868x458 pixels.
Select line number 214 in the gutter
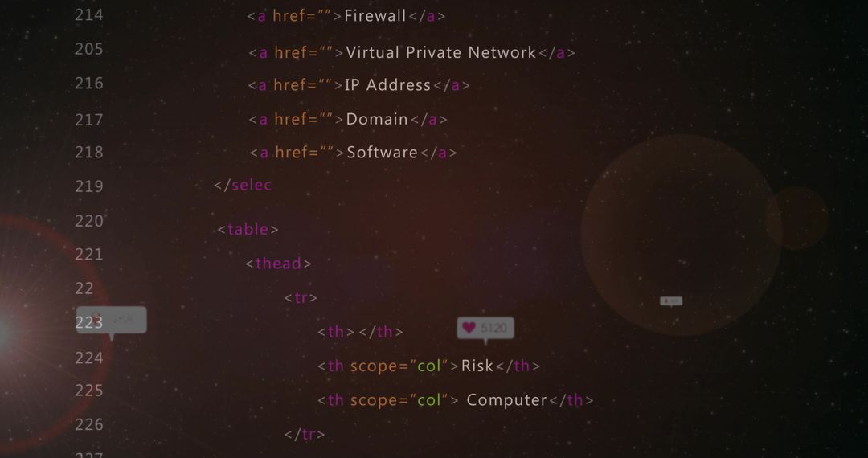[x=89, y=15]
